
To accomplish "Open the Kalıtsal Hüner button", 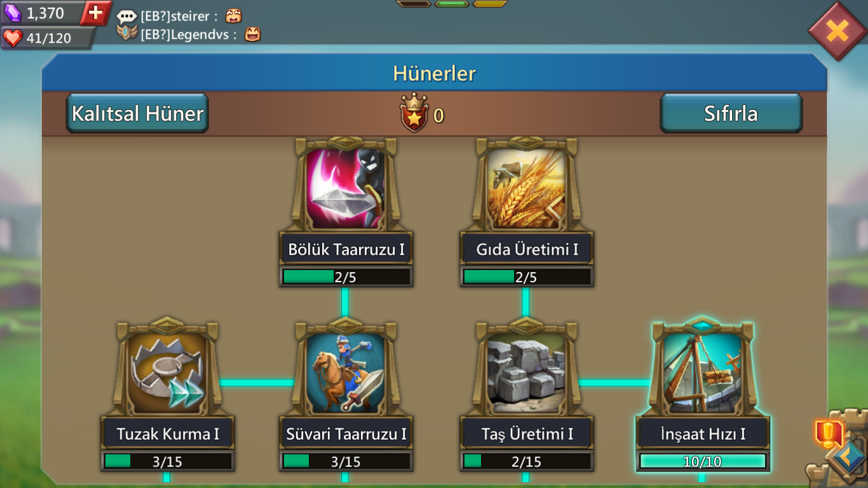I will (x=137, y=113).
